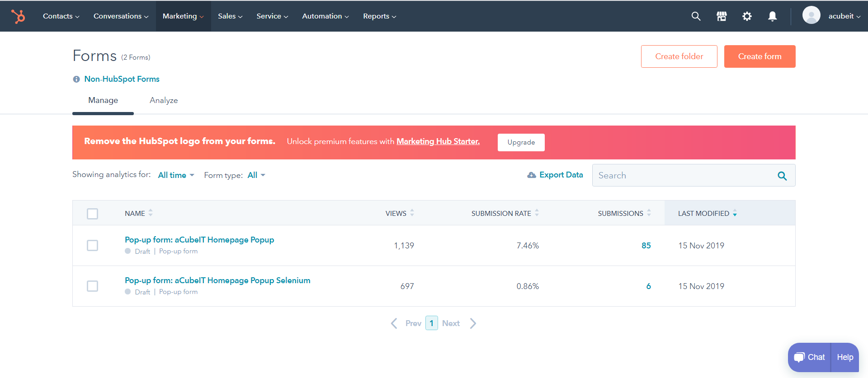Sort by Submissions using sort arrows

coord(649,213)
